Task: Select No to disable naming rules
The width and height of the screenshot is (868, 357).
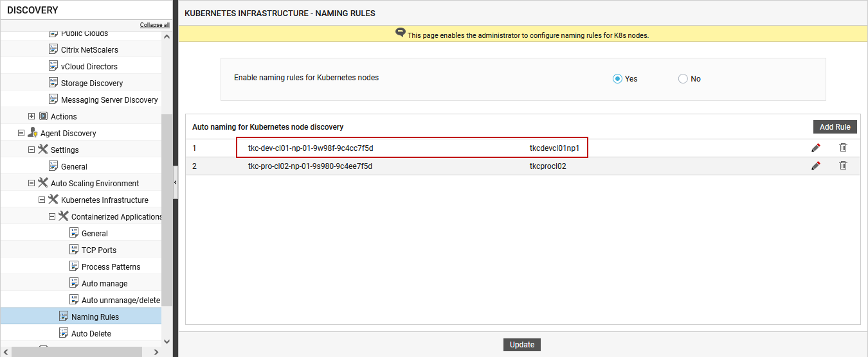Action: (683, 79)
